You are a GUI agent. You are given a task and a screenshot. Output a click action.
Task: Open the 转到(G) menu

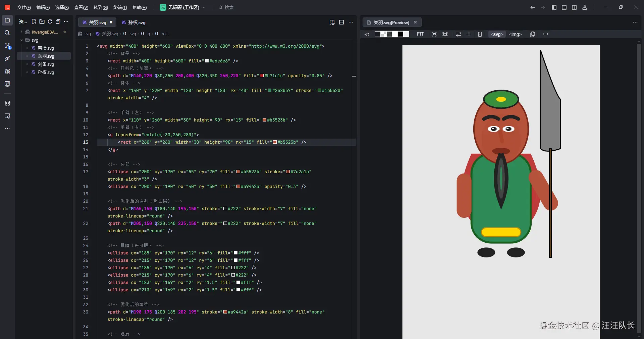pos(101,7)
